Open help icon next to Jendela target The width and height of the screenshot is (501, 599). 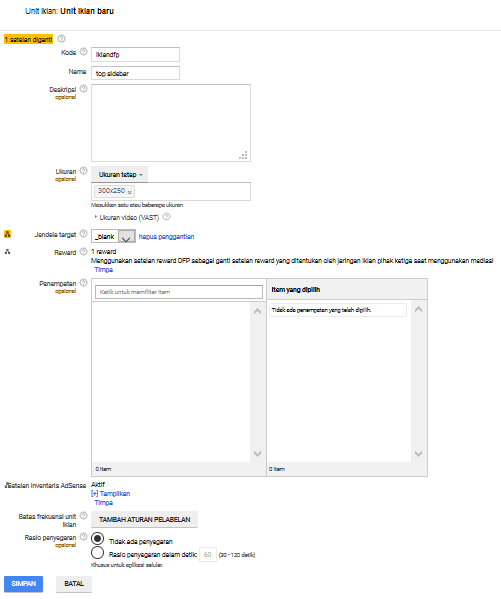[x=83, y=233]
